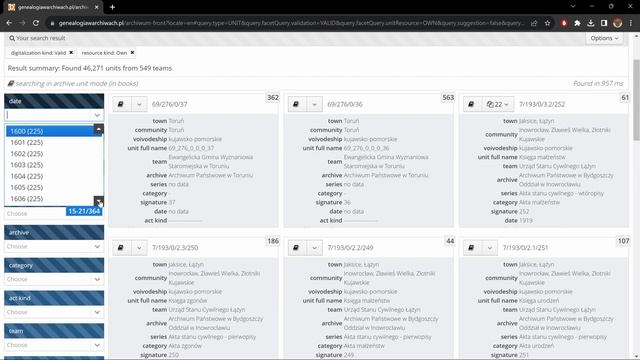Select year 1606 (225) in date list

coord(50,199)
